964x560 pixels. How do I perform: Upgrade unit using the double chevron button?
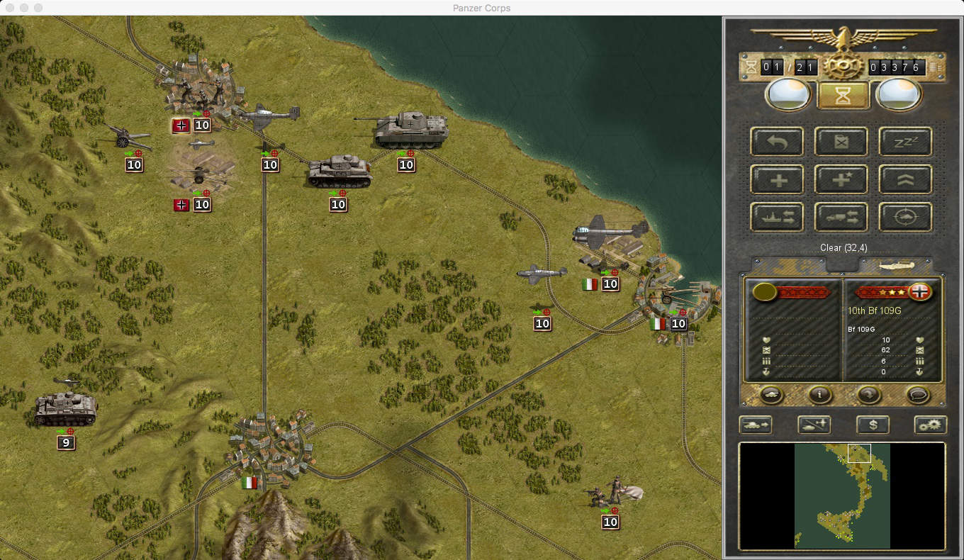coord(905,180)
